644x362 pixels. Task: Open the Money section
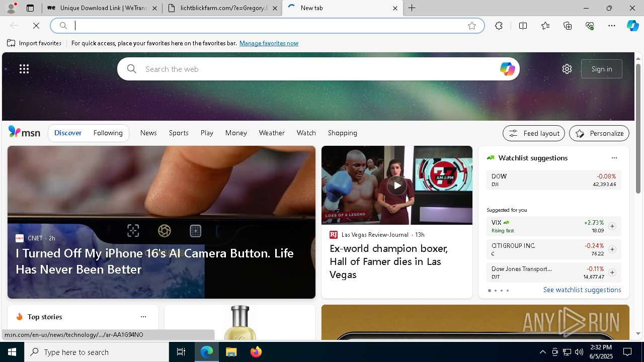[x=236, y=133]
